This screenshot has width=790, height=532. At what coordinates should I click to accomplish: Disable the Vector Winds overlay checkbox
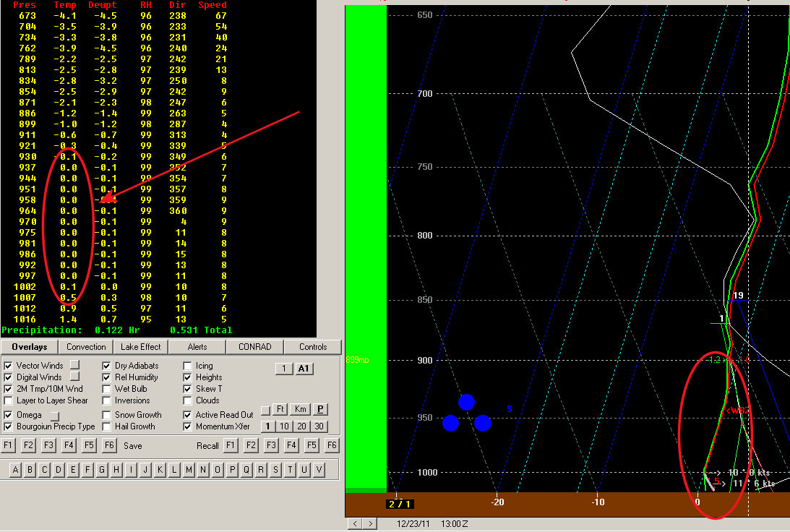point(8,366)
